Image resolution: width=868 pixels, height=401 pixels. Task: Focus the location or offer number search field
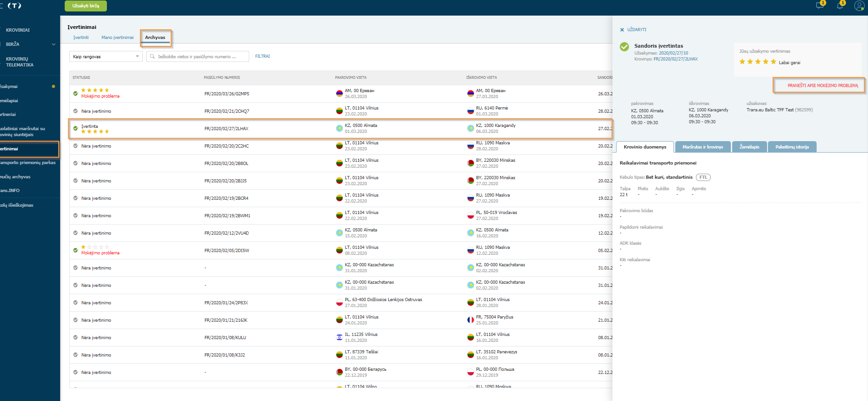[x=197, y=56]
